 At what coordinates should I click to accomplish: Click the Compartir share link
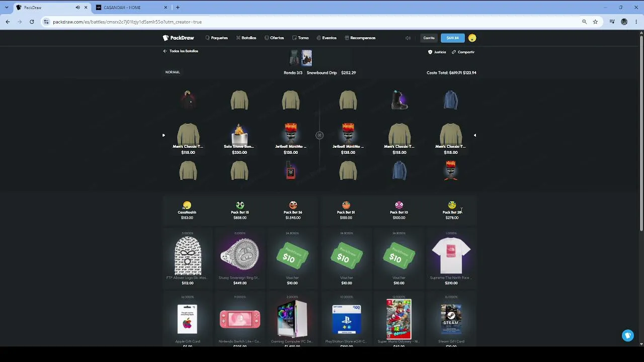[x=463, y=52]
